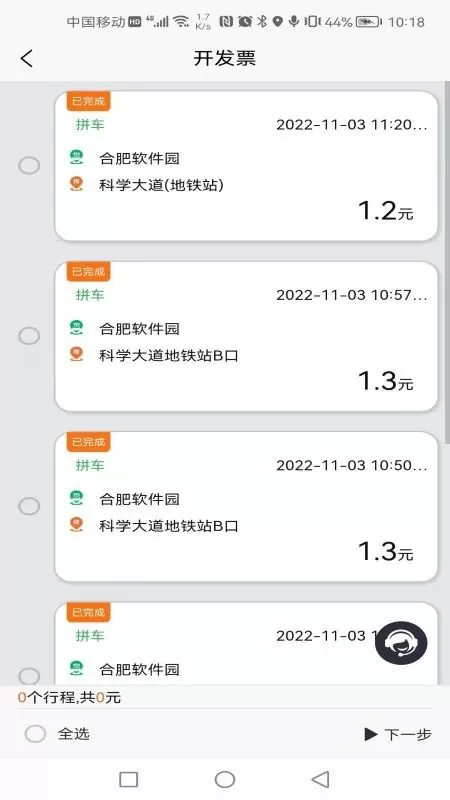Image resolution: width=450 pixels, height=800 pixels.
Task: Click the 已完成 badge on the 10:57 trip
Action: click(88, 271)
